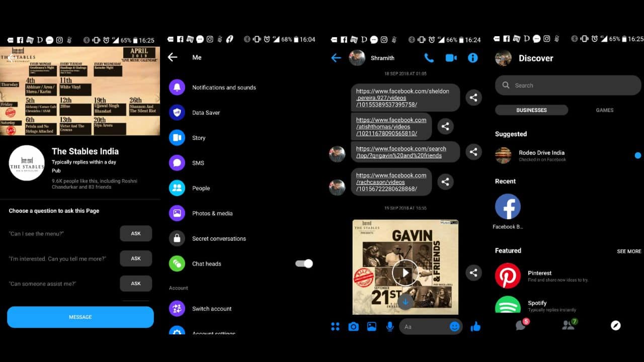Viewport: 644px width, 362px height.
Task: Open conversation info for Shramith
Action: pos(472,58)
